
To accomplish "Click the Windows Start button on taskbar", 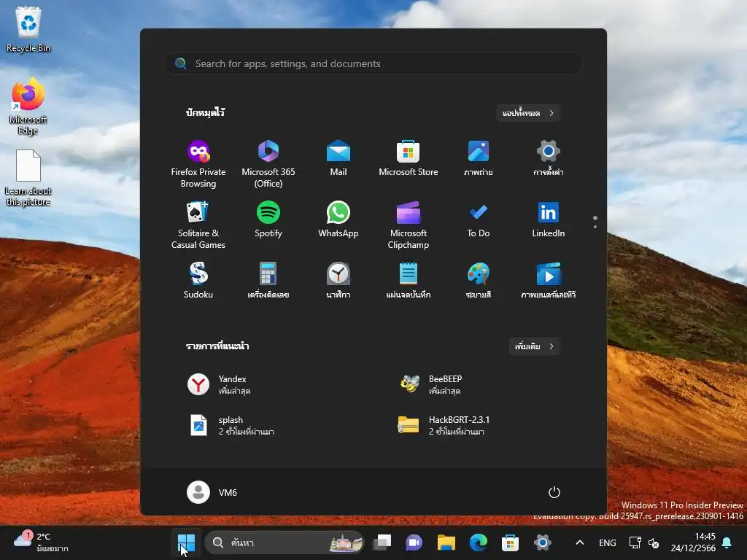I will pos(186,542).
